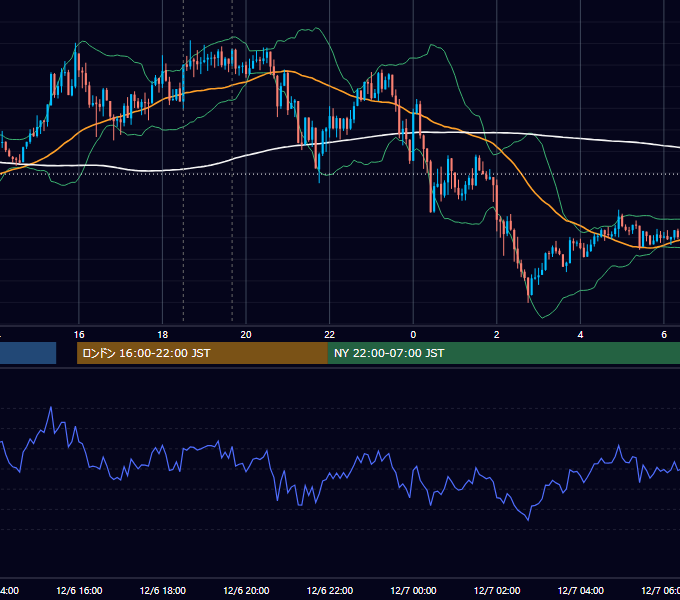Click the 12/7 00:00 timestamp on the lower axis

413,591
